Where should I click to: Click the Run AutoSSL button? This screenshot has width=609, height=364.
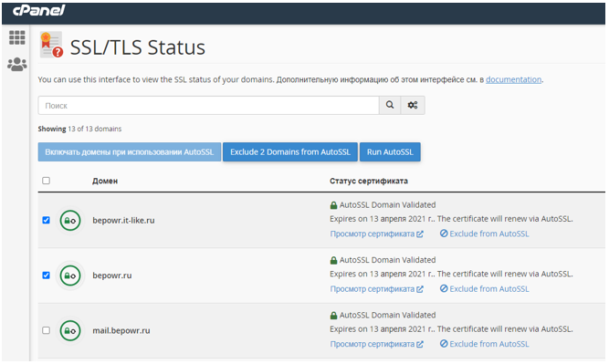[x=390, y=152]
